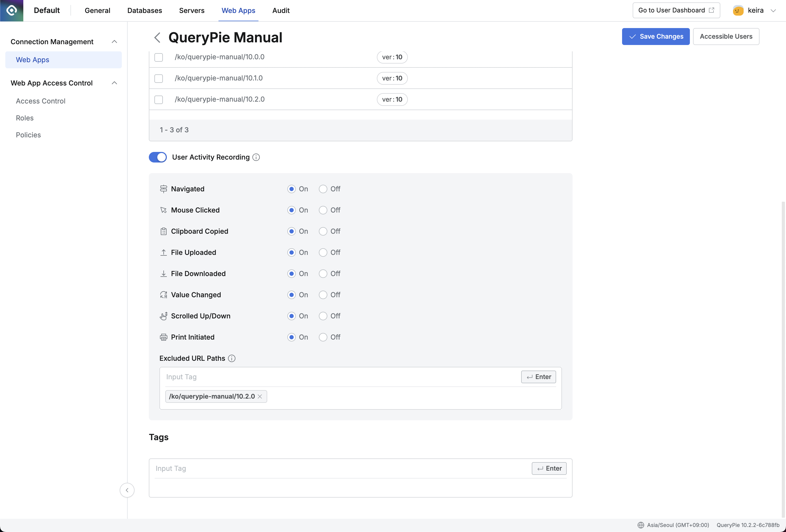Click the ver:10 tag on 10.0.0 row
The width and height of the screenshot is (786, 532).
pos(392,57)
